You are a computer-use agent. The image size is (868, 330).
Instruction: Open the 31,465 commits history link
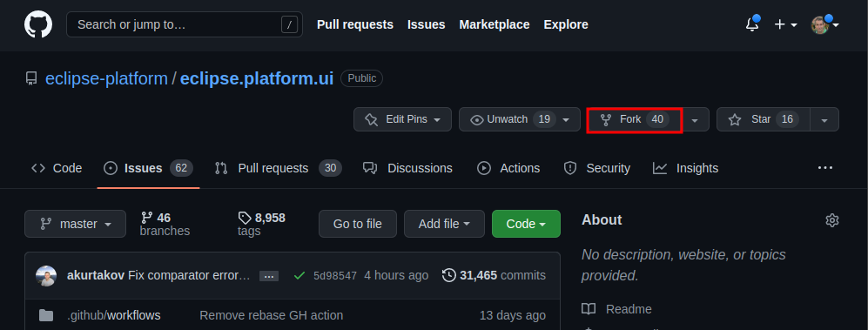click(x=494, y=275)
